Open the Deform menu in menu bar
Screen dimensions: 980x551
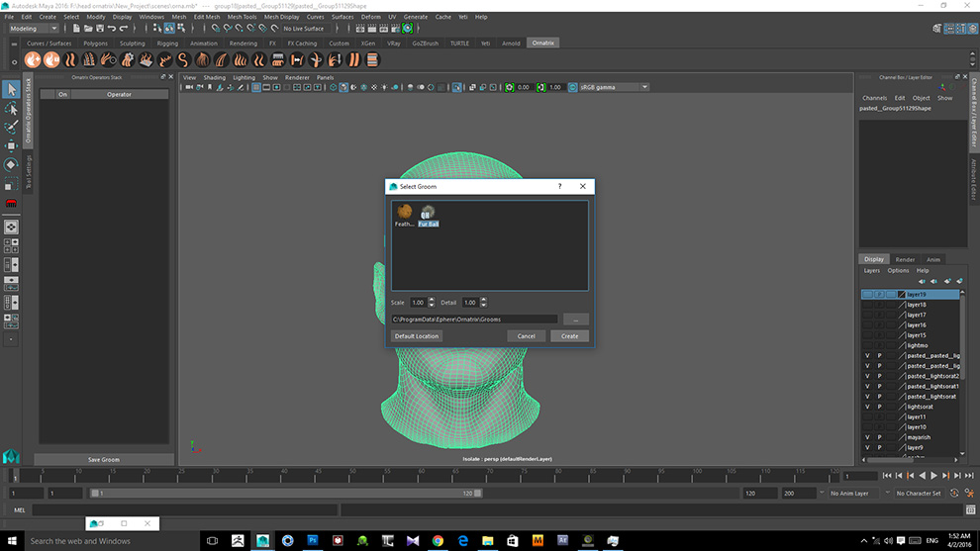(x=370, y=17)
